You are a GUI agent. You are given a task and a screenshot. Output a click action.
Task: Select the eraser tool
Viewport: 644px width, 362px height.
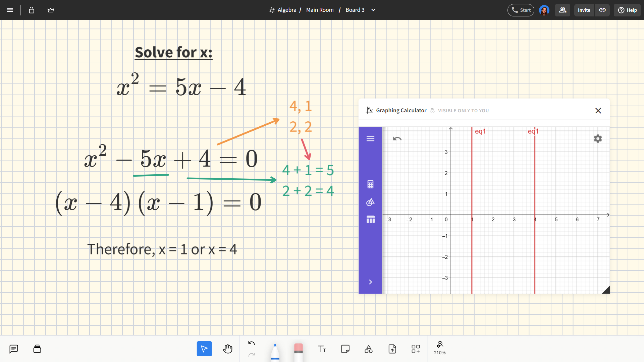[x=299, y=352]
